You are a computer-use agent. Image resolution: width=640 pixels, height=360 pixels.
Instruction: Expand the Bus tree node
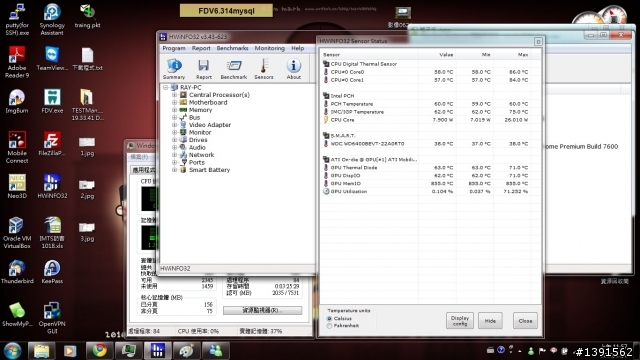coord(174,117)
